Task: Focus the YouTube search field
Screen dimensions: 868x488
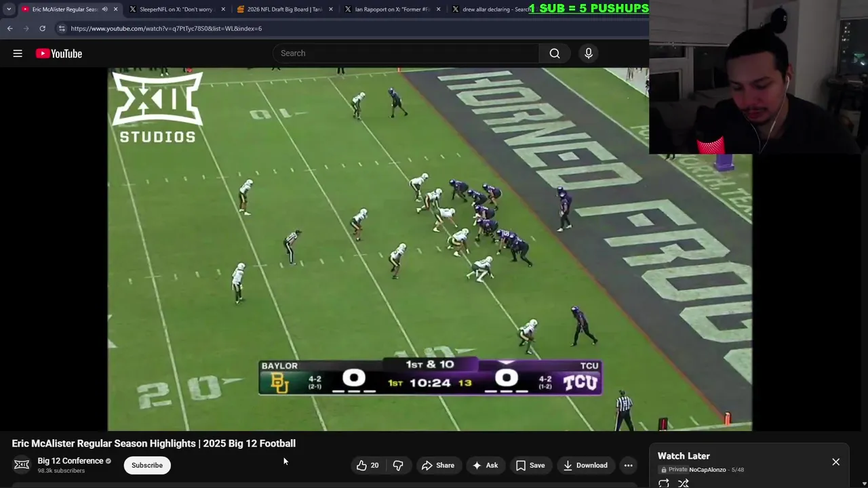Action: tap(406, 54)
